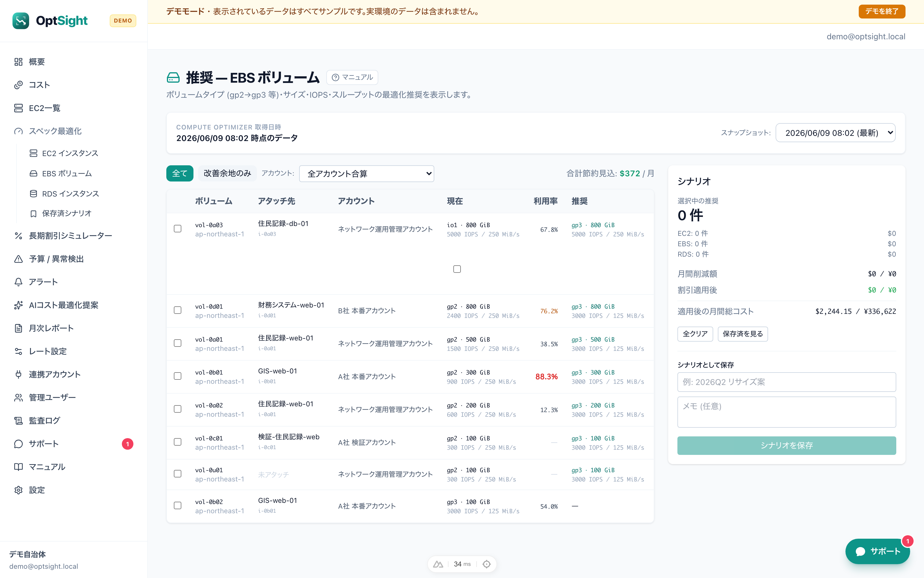Open the スナップショット date dropdown
The width and height of the screenshot is (924, 578).
835,133
